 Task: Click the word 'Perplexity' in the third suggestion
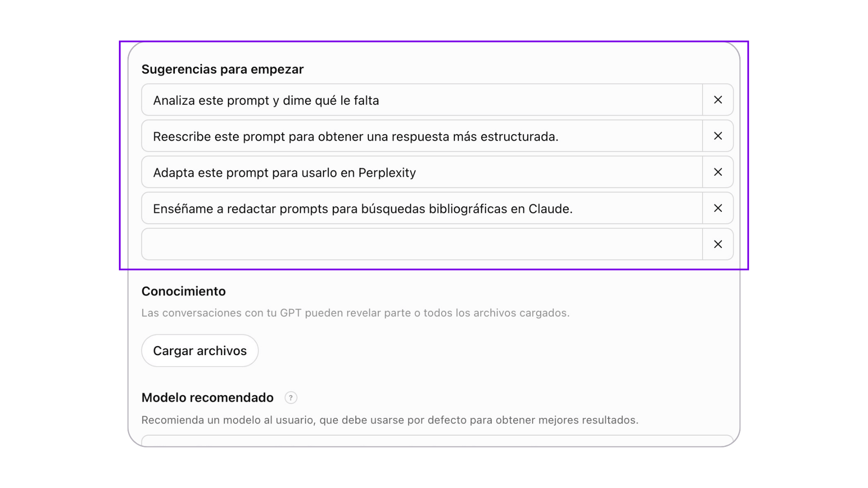(387, 173)
